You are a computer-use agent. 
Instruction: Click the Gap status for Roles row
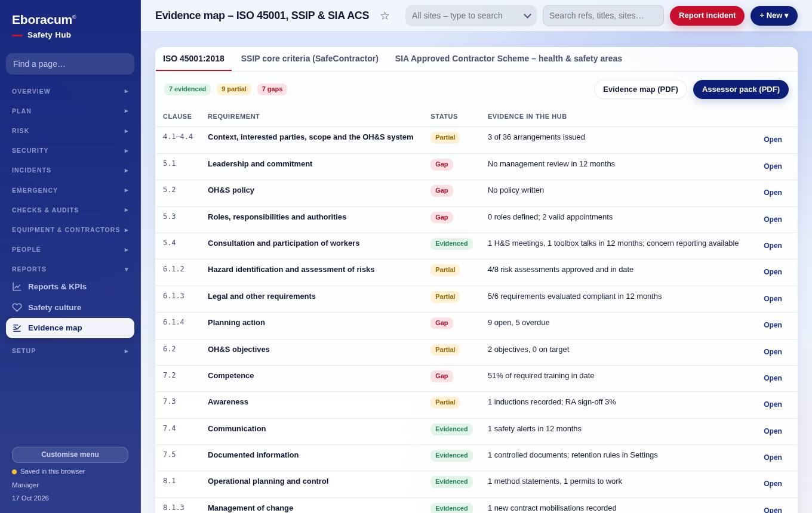442,218
